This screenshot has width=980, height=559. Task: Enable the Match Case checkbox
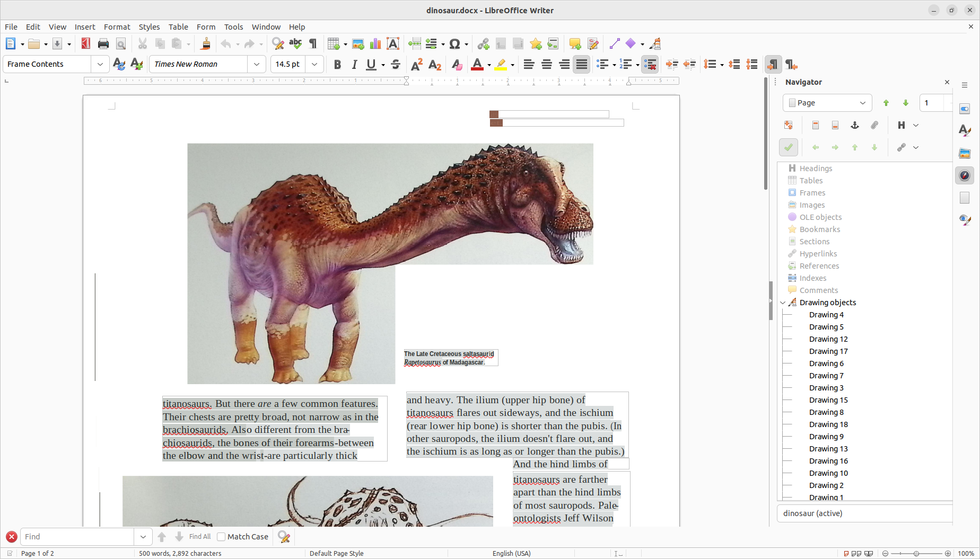(221, 537)
